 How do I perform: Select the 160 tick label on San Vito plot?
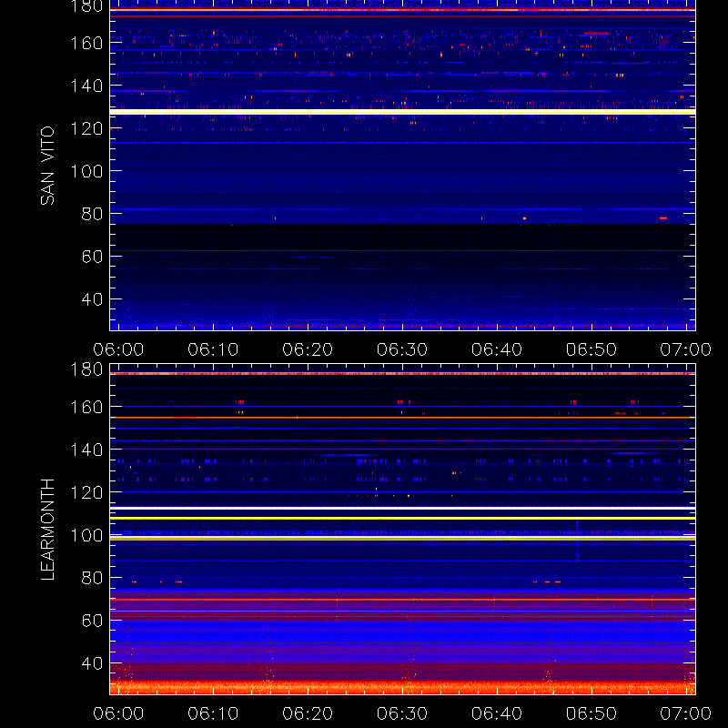click(86, 43)
